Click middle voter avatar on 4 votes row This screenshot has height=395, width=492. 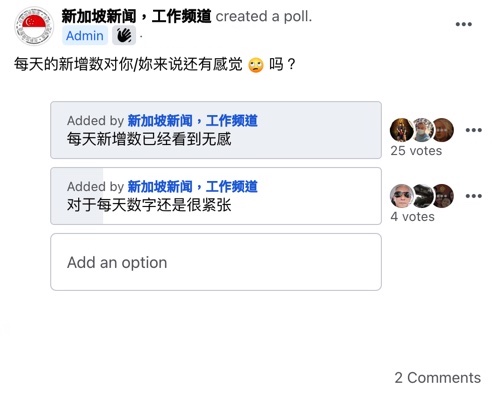(423, 196)
